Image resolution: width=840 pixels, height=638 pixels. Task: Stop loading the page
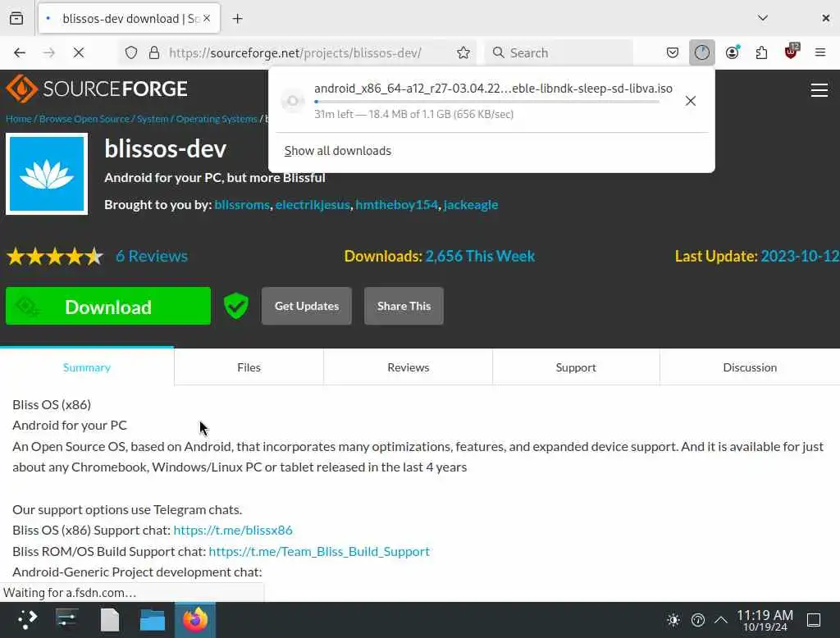[x=78, y=52]
